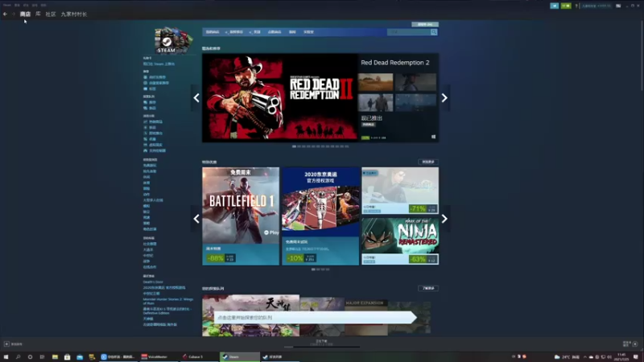Click the -88% discount on Battlefield 1
The height and width of the screenshot is (362, 644).
[215, 258]
